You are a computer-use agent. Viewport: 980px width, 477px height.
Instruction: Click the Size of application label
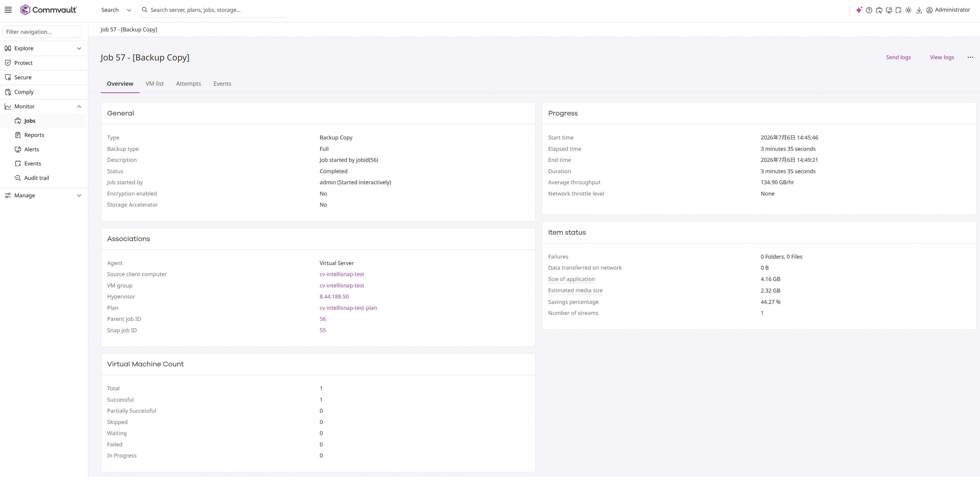pos(571,279)
